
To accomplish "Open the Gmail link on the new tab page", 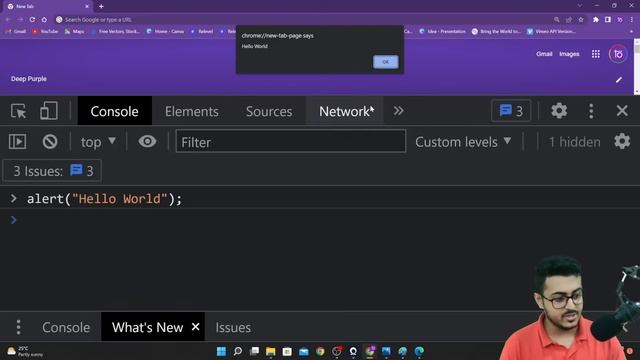I will (x=544, y=54).
